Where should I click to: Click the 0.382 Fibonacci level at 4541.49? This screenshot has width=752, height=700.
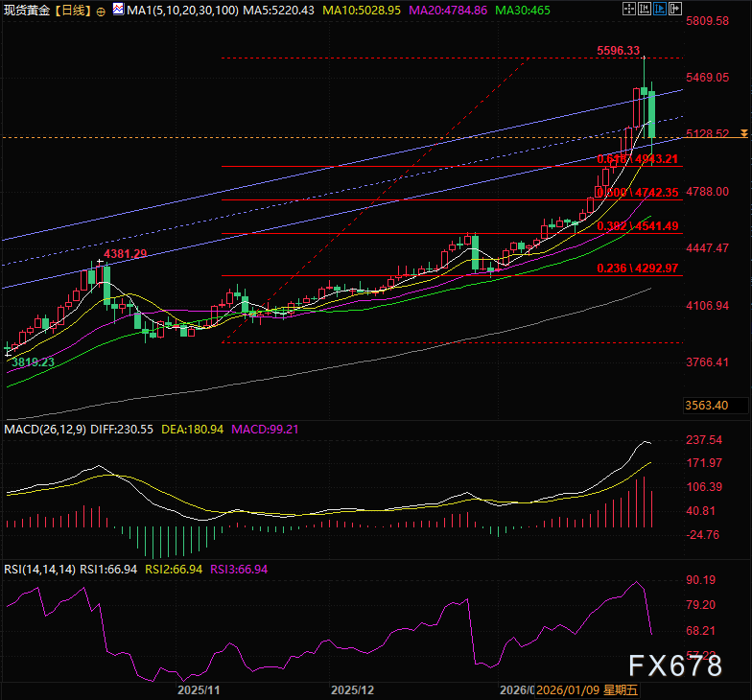click(x=638, y=226)
